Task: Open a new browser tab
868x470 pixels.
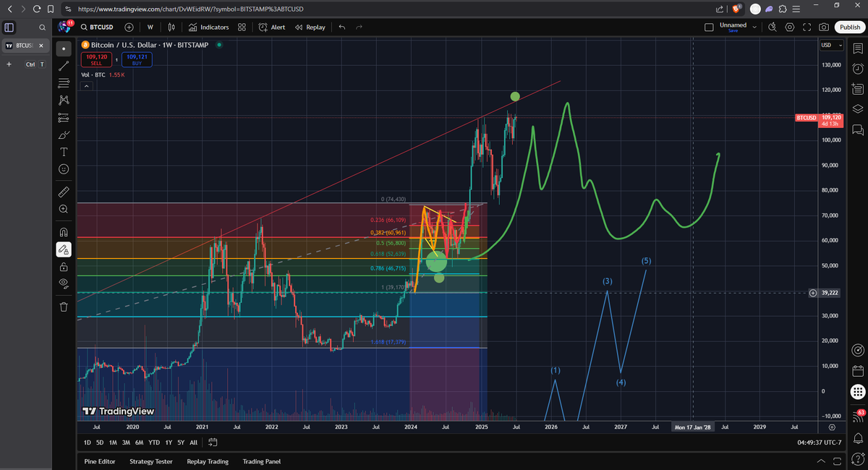Action: click(x=9, y=64)
